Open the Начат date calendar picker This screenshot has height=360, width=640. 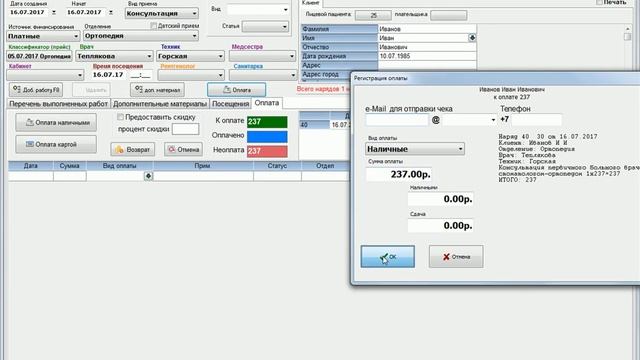(111, 13)
